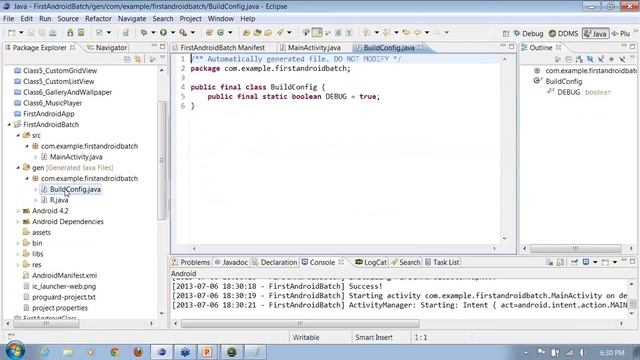The height and width of the screenshot is (360, 640).
Task: Click Collapse All in Outline toolbar
Action: click(568, 60)
